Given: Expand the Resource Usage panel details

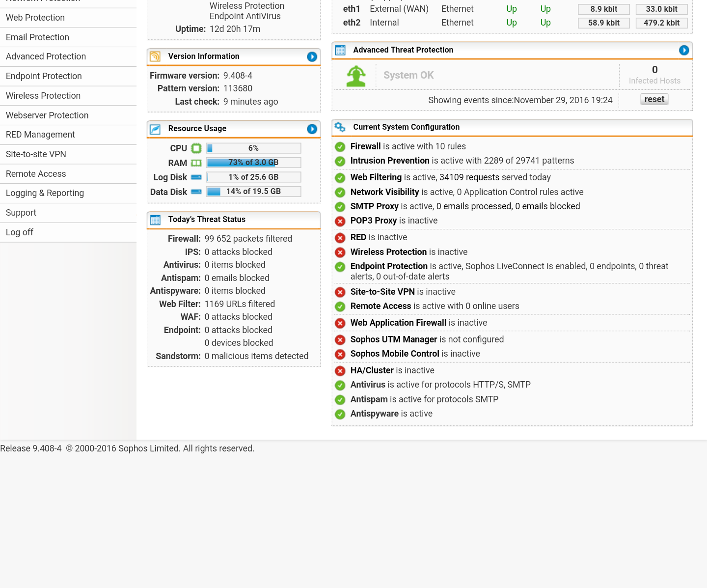Looking at the screenshot, I should point(312,129).
